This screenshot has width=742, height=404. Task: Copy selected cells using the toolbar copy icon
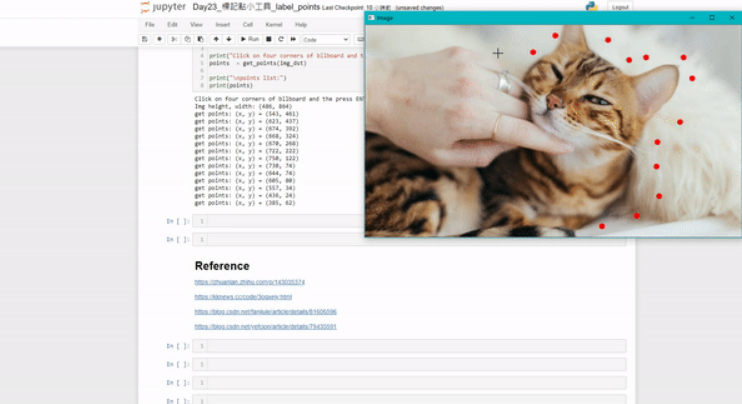187,39
